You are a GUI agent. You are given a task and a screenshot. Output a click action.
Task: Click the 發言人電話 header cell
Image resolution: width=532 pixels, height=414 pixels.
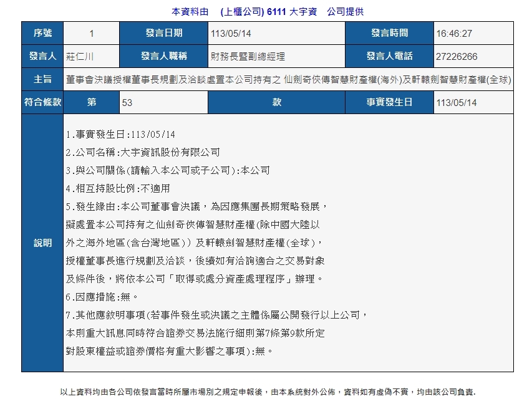[x=389, y=56]
